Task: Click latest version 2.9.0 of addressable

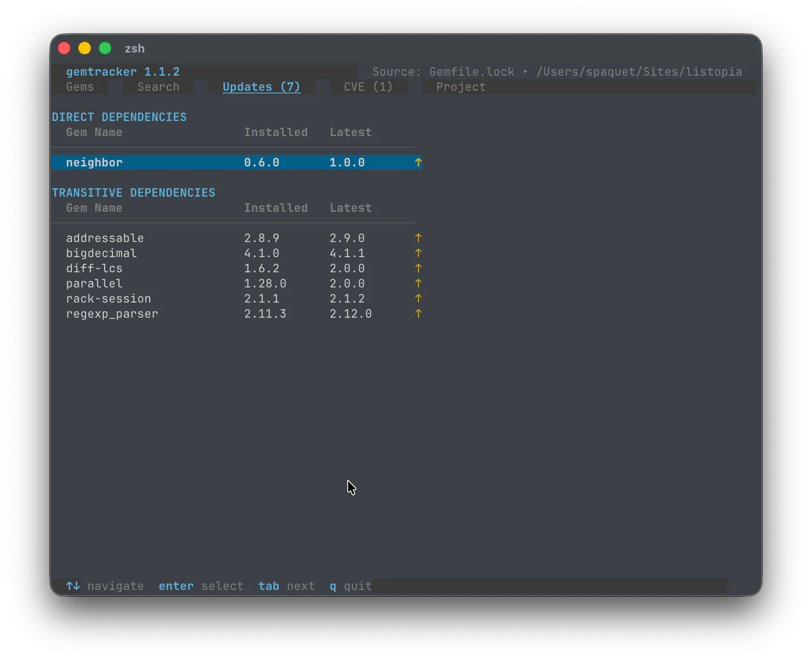Action: [347, 238]
